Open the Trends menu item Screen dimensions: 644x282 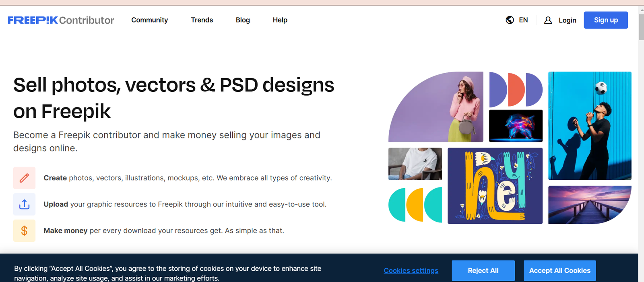(x=202, y=20)
